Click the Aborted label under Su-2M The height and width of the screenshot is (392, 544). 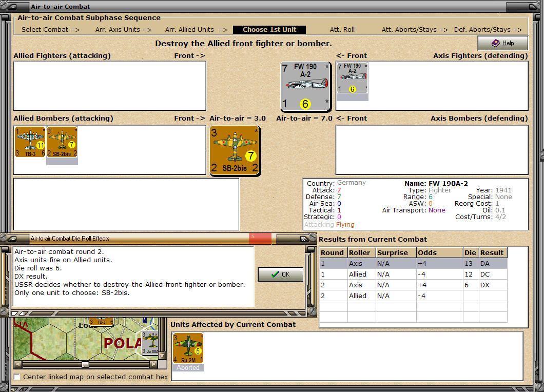point(188,368)
